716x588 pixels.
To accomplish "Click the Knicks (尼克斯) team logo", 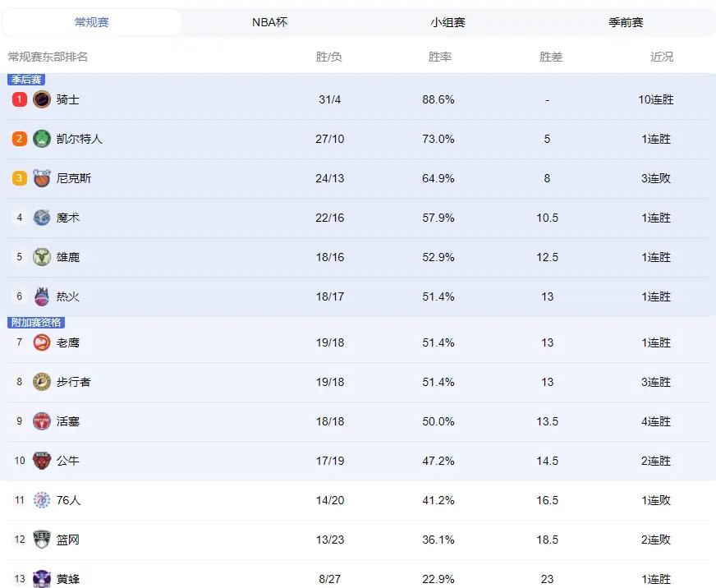I will (42, 178).
